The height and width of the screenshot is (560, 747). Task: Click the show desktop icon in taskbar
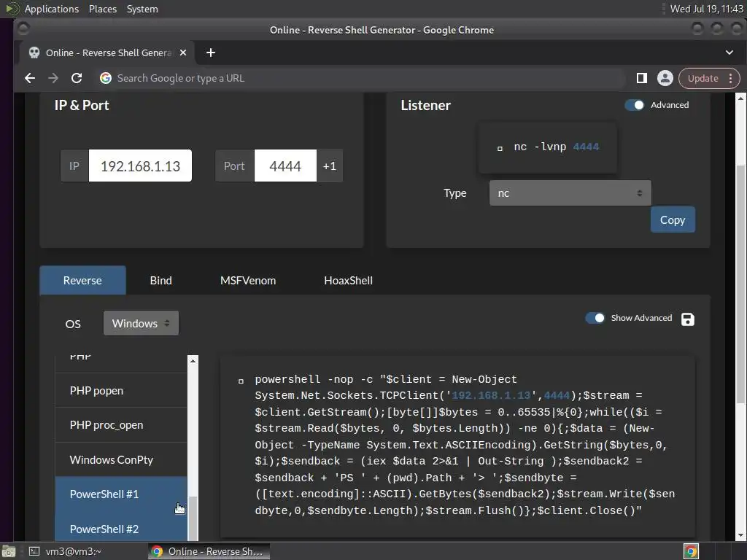pos(8,551)
